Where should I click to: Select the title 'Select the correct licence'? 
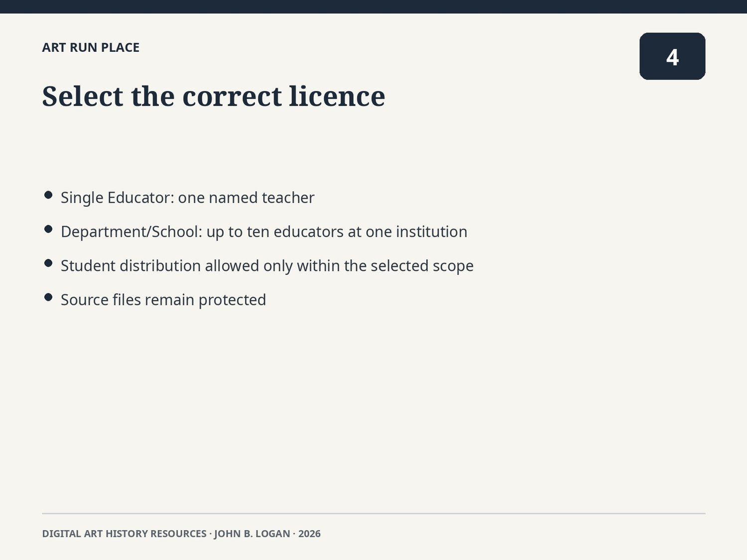[214, 96]
